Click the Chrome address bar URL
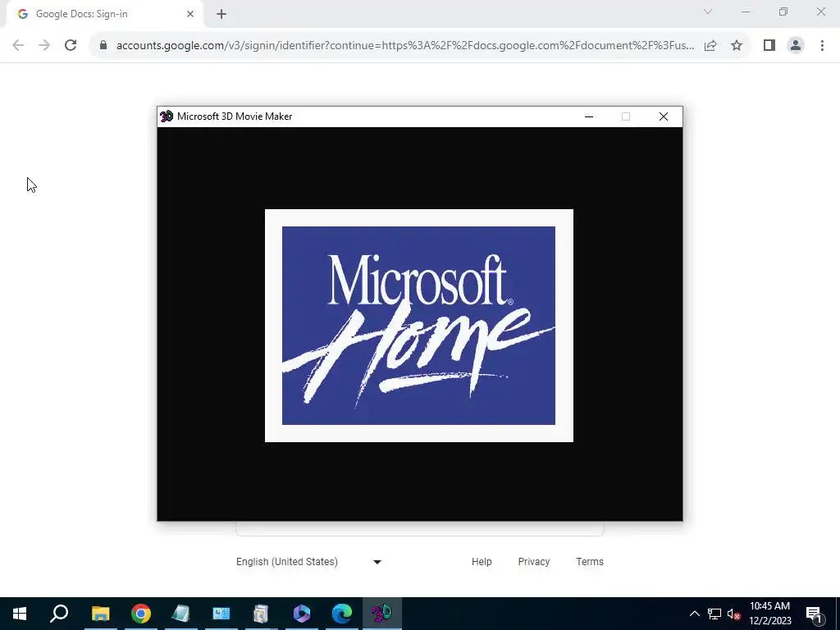 405,45
